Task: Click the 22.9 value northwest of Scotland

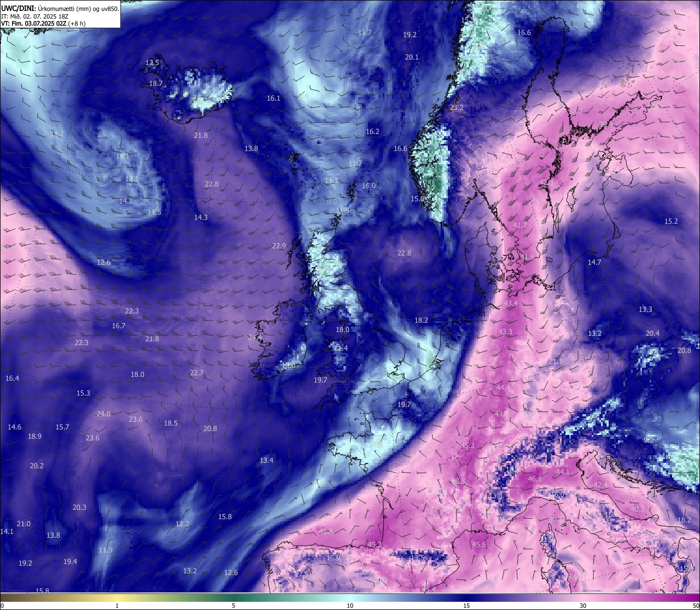Action: [279, 246]
